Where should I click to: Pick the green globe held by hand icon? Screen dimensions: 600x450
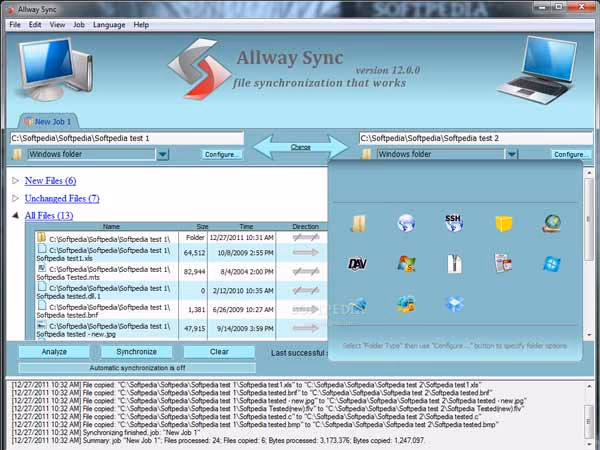click(x=551, y=223)
